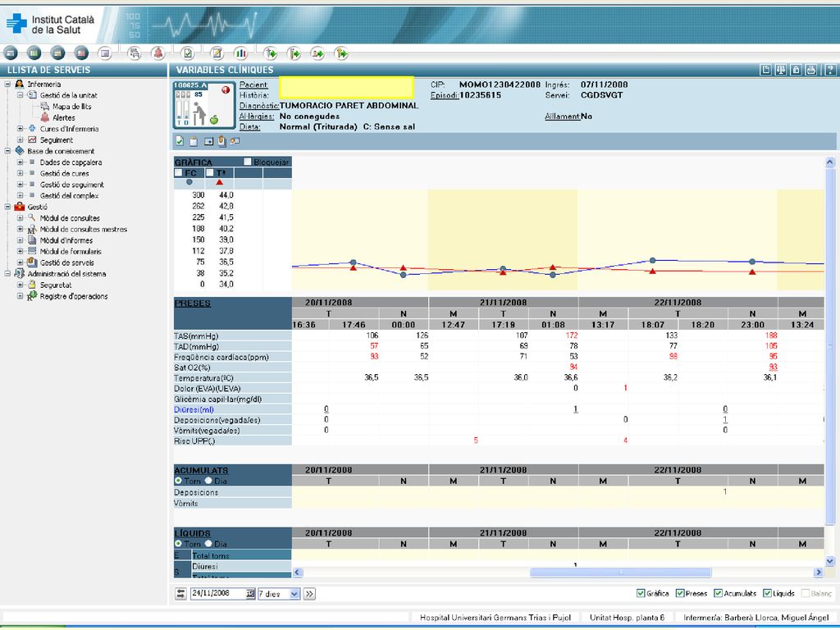Click the small table icon below patient data
Image resolution: width=840 pixels, height=630 pixels.
(208, 141)
